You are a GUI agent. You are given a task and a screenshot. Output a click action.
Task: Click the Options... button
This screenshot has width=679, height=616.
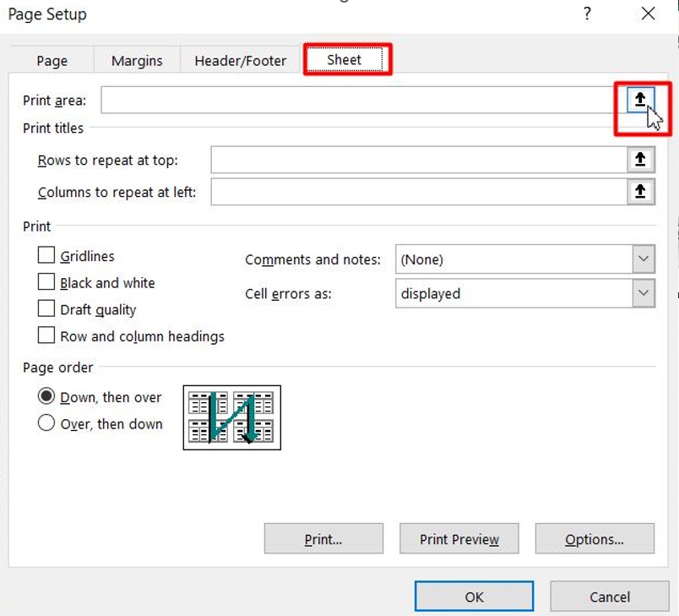click(595, 538)
